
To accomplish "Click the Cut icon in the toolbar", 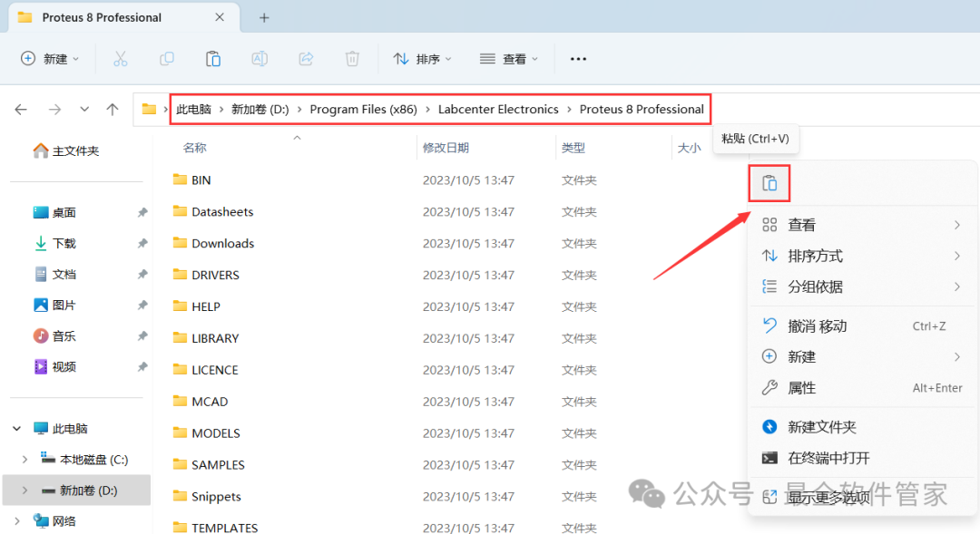I will click(121, 58).
